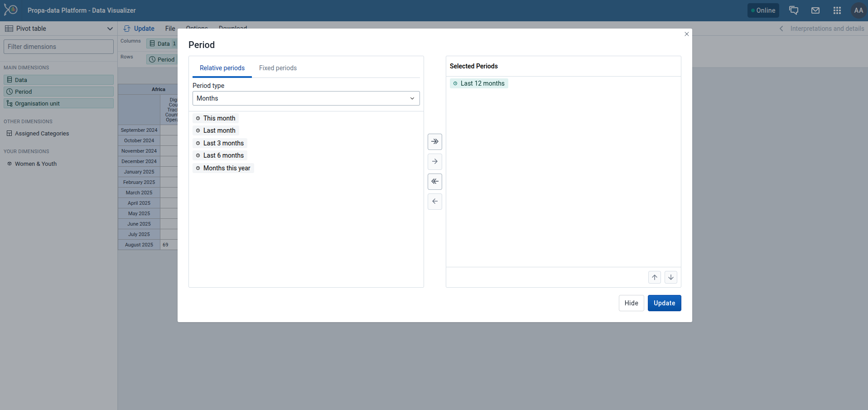Select 'Last 12 months' in Selected Periods
The image size is (868, 410).
click(482, 83)
